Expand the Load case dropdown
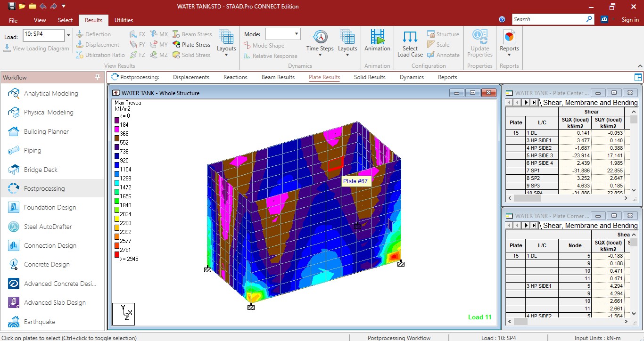This screenshot has height=341, width=644. [x=68, y=35]
